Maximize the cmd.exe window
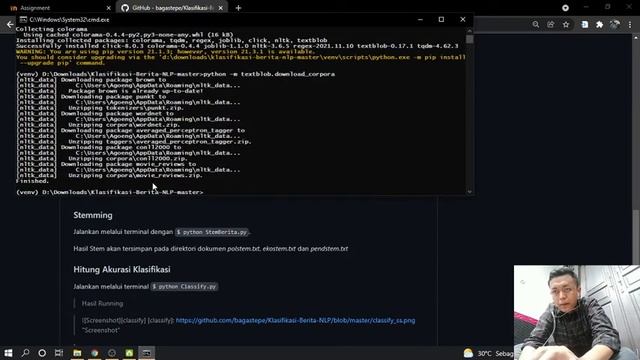 click(441, 19)
